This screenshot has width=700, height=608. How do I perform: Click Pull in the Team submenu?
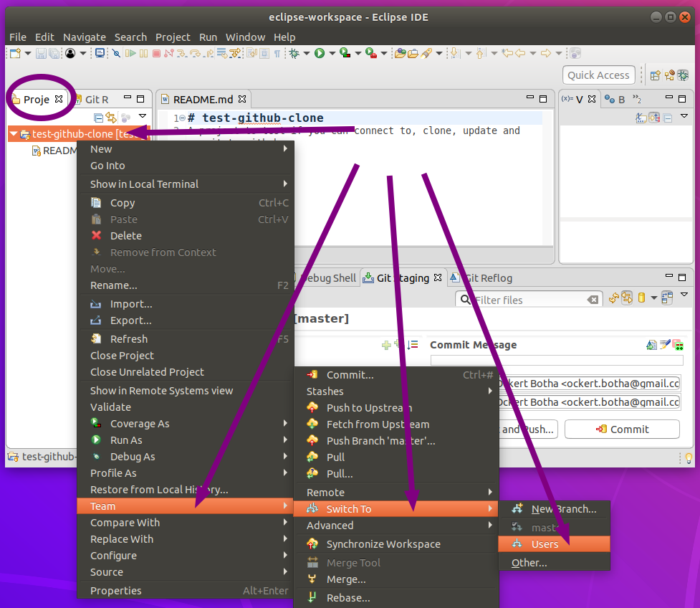point(396,457)
